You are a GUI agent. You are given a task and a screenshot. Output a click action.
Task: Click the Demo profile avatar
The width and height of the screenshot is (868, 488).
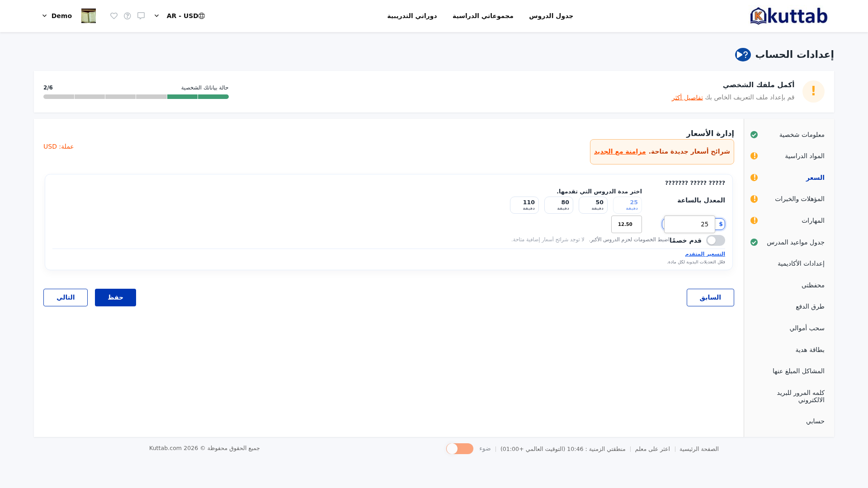coord(89,16)
